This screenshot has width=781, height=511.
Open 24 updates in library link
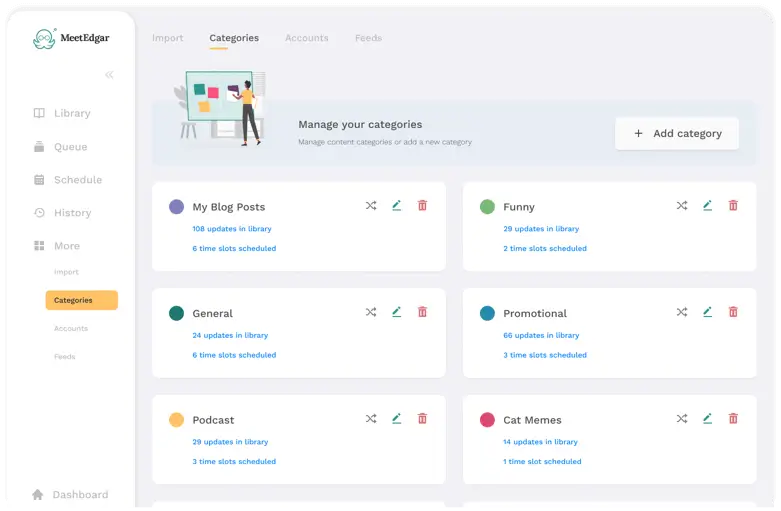click(230, 335)
